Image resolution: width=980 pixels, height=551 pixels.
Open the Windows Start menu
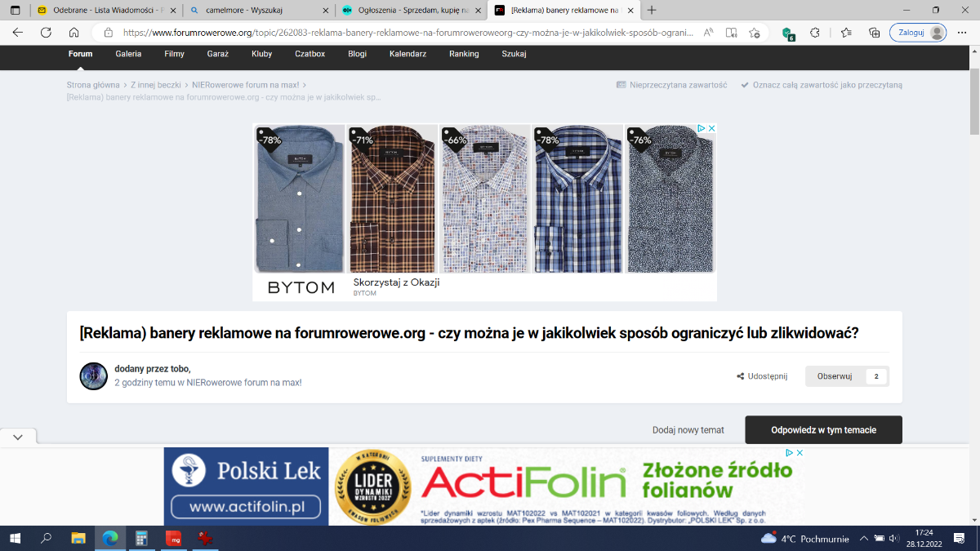(15, 539)
